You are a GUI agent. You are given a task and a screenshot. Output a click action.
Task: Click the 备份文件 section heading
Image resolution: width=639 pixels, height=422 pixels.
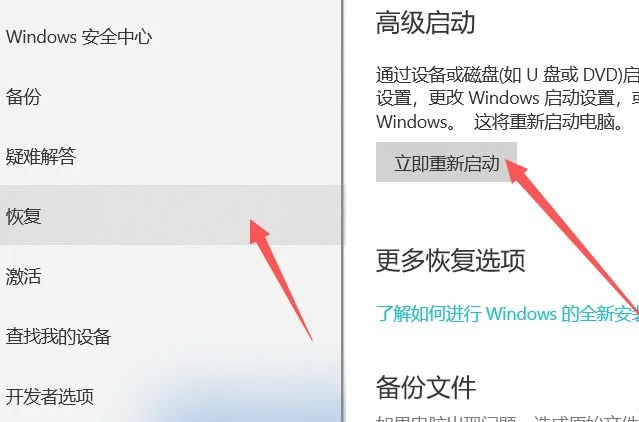(426, 387)
